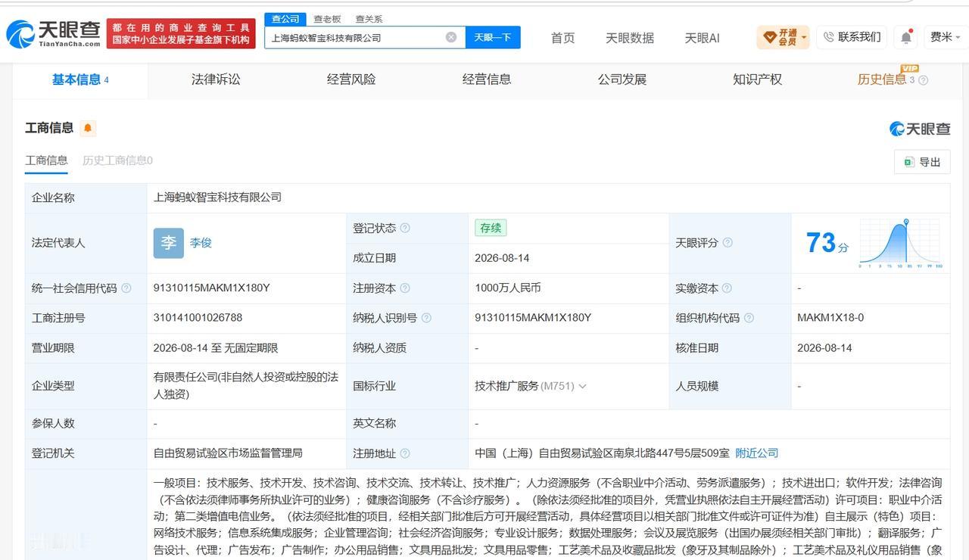Switch to the 历史信息 tab
This screenshot has height=560, width=969.
click(x=882, y=79)
